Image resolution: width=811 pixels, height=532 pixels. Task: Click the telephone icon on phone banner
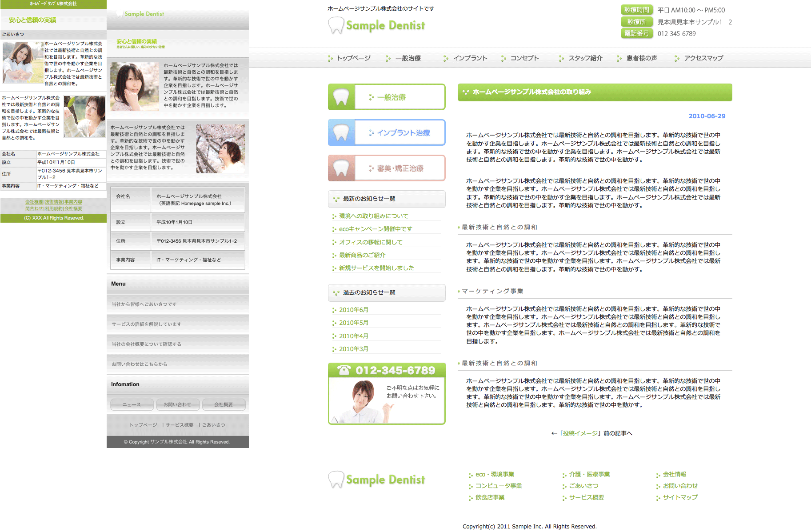pyautogui.click(x=344, y=370)
